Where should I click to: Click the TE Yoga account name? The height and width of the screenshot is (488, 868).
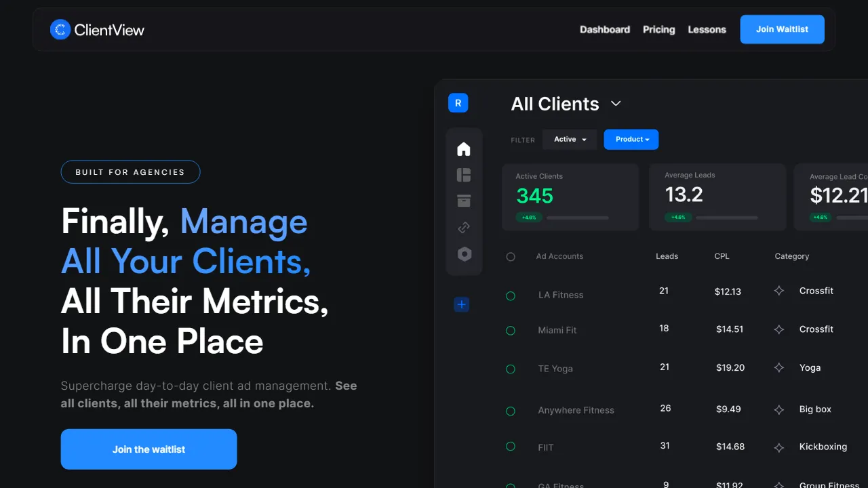click(555, 369)
